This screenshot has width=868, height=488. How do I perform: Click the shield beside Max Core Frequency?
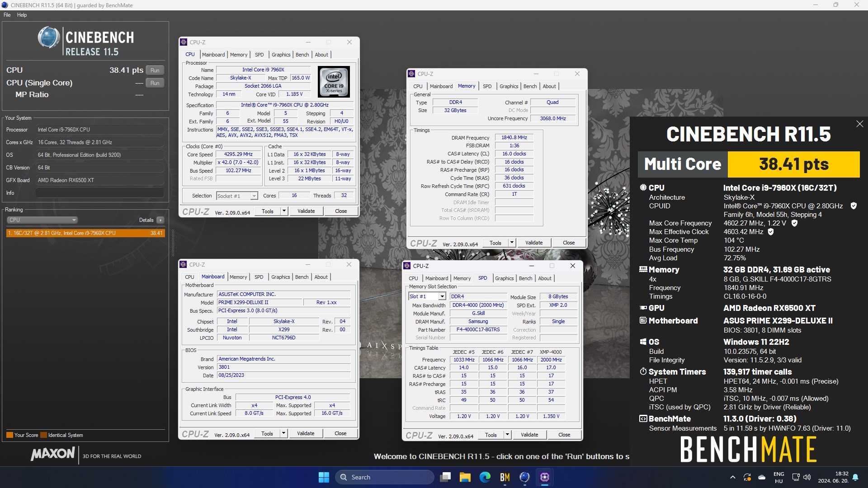(794, 223)
